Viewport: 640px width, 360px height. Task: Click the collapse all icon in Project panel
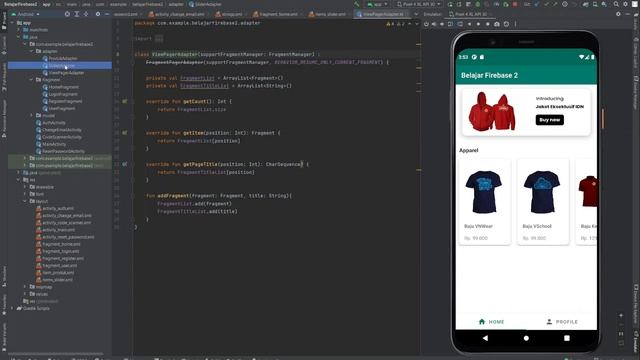click(x=86, y=14)
